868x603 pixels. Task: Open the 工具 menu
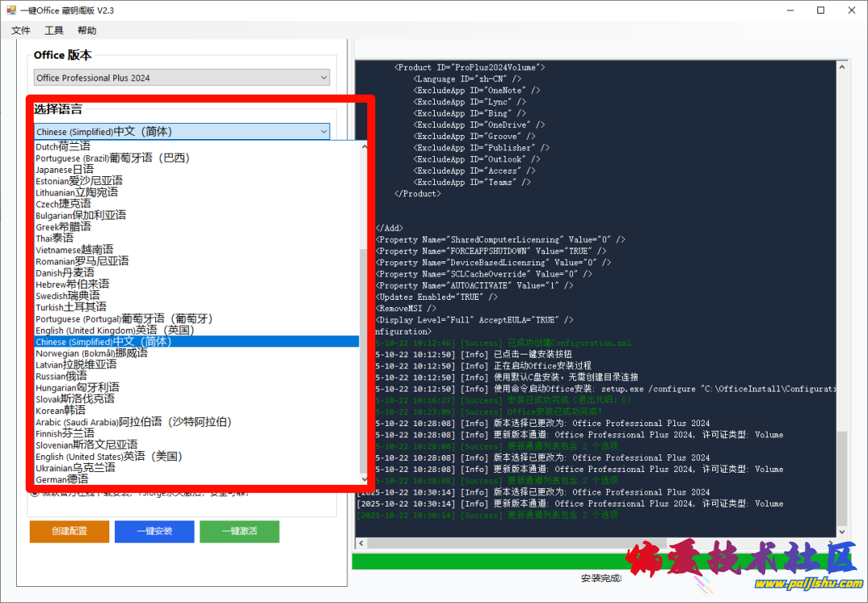click(54, 31)
